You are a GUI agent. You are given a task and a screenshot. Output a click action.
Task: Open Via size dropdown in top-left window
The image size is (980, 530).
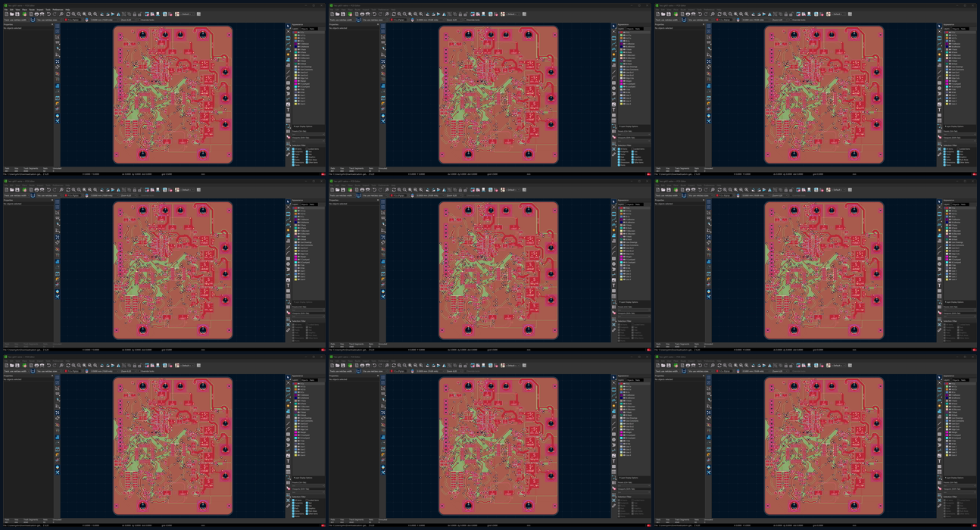click(x=49, y=20)
